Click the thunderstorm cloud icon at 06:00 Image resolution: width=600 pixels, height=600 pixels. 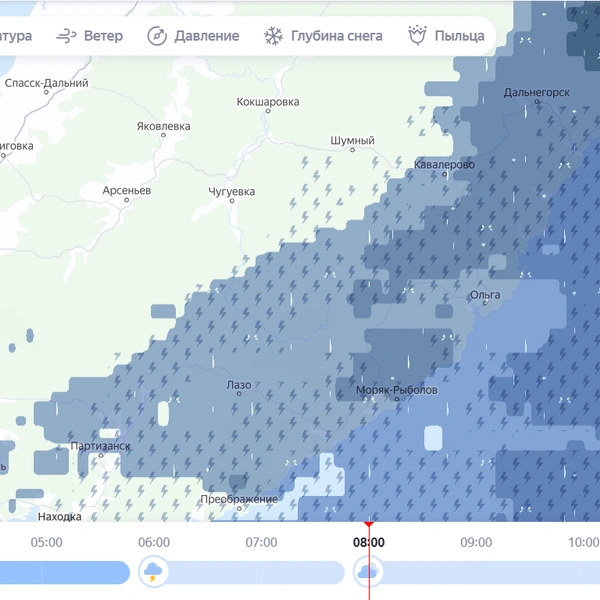tap(153, 572)
